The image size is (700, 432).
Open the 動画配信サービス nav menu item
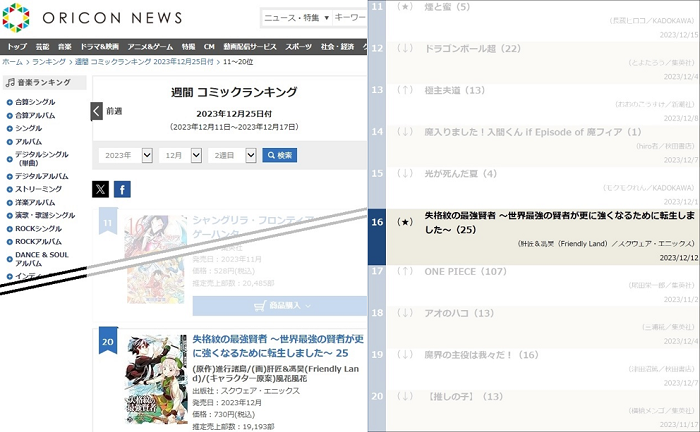point(250,46)
